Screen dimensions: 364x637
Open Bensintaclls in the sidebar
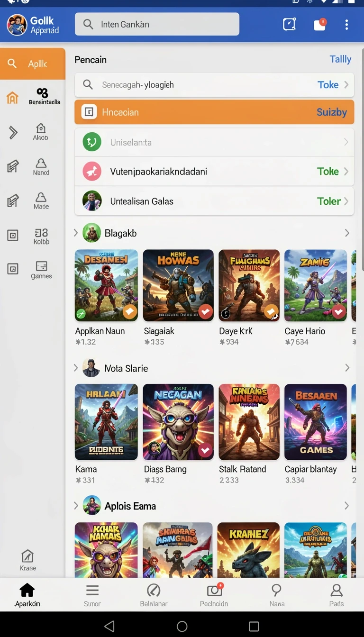click(44, 96)
